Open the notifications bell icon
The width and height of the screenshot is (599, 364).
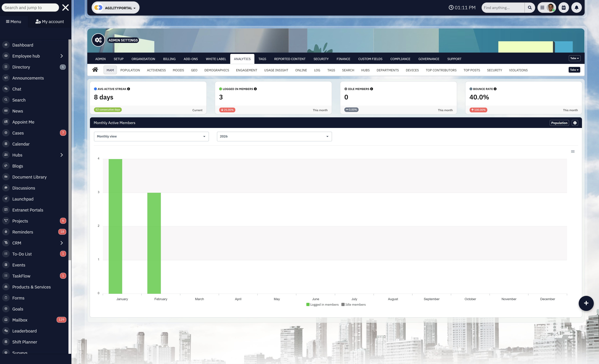[x=576, y=8]
